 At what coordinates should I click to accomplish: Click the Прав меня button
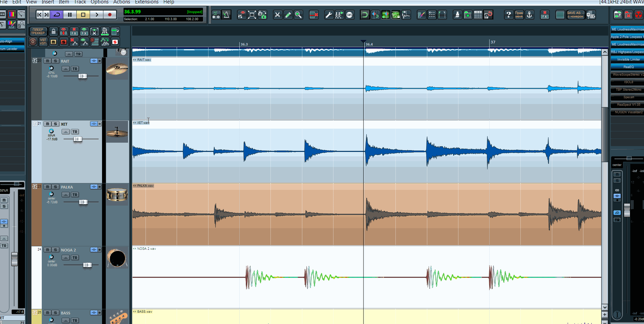click(519, 15)
